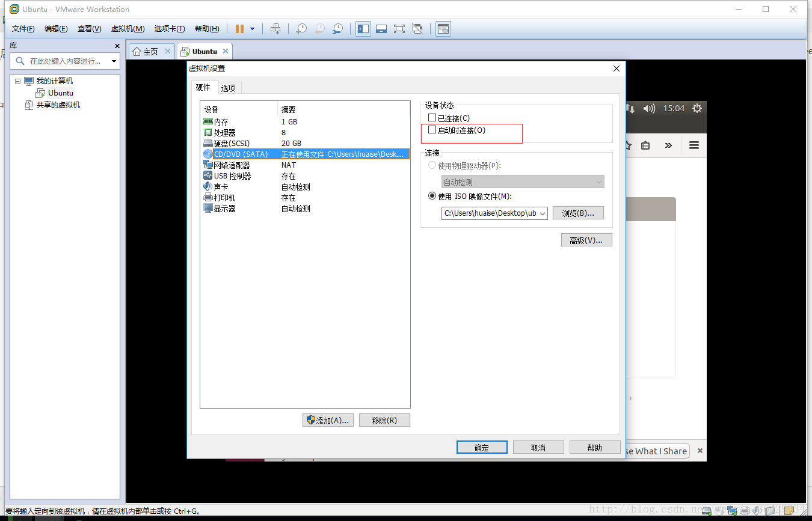Open the ISO image path dropdown
The height and width of the screenshot is (521, 812).
(x=542, y=213)
